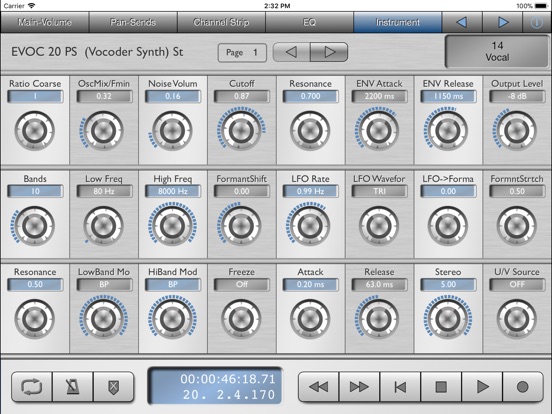
Task: Toggle the Freeze knob
Action: [x=242, y=319]
